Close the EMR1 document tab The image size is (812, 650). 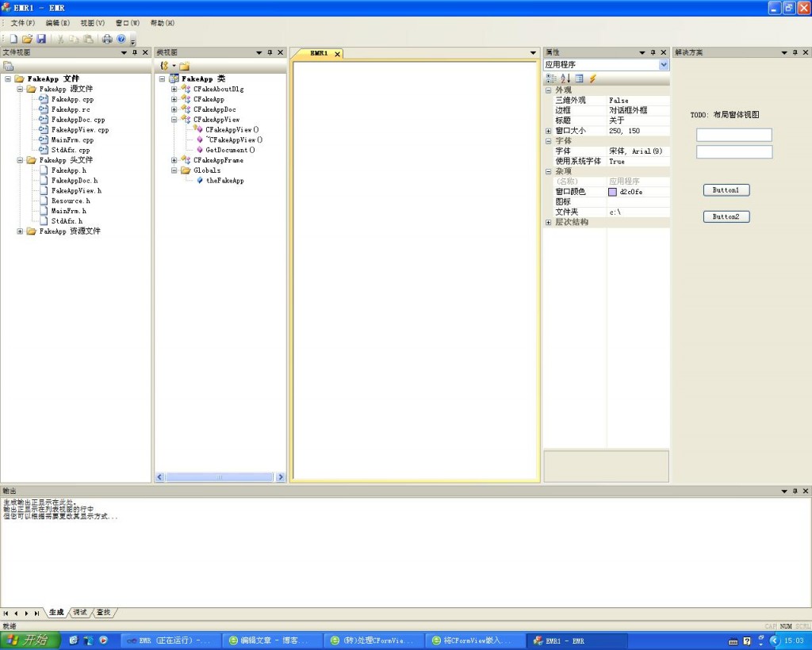[x=337, y=54]
